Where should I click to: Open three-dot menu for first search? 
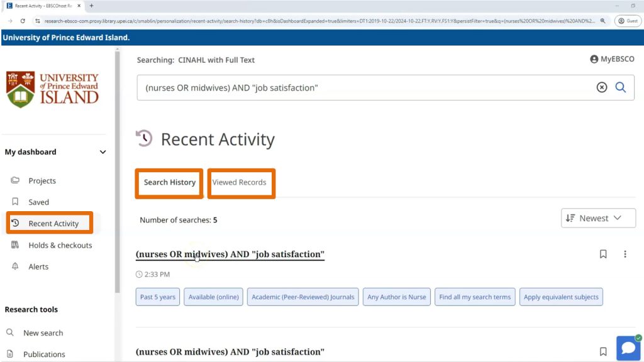click(625, 254)
